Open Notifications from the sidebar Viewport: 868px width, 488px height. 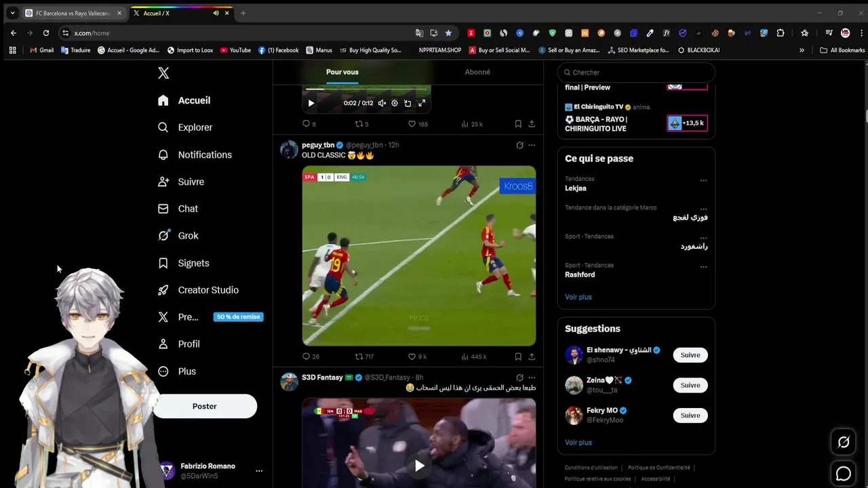coord(195,155)
